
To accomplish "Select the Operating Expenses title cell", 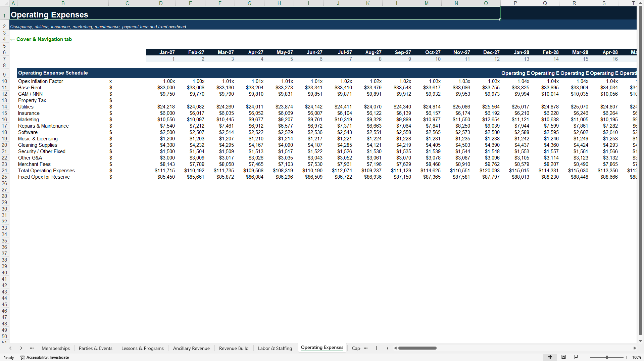I will coord(255,13).
